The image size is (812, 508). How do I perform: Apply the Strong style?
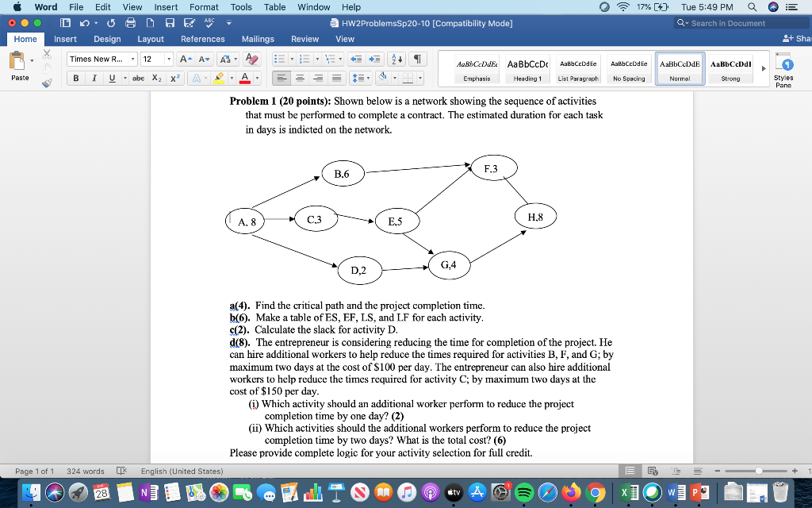click(x=730, y=70)
